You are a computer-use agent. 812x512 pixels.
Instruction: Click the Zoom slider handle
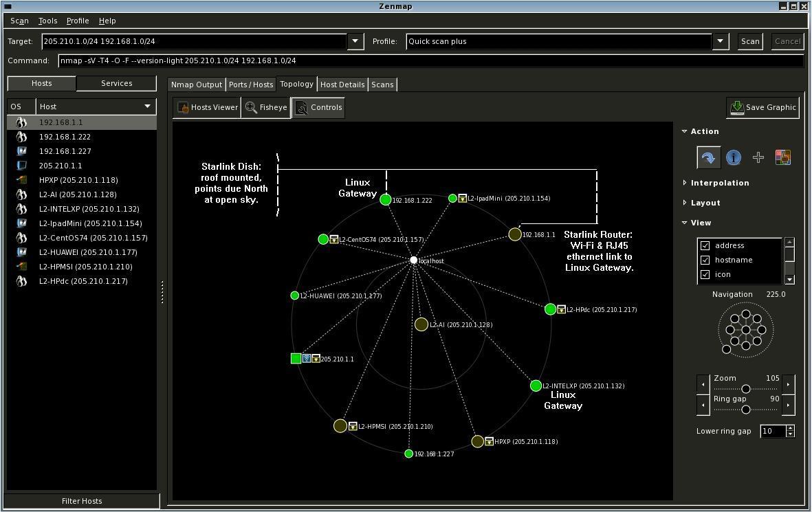[x=746, y=389]
